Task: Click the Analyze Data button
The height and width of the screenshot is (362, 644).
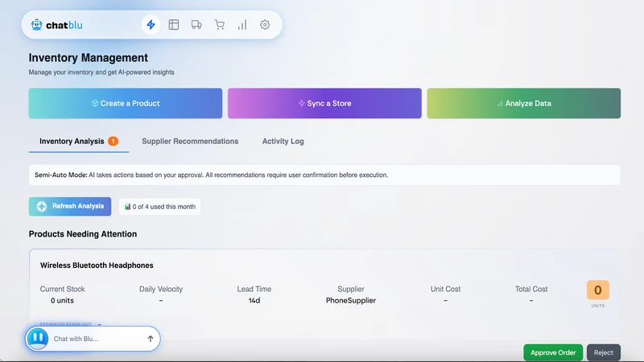Action: coord(524,104)
